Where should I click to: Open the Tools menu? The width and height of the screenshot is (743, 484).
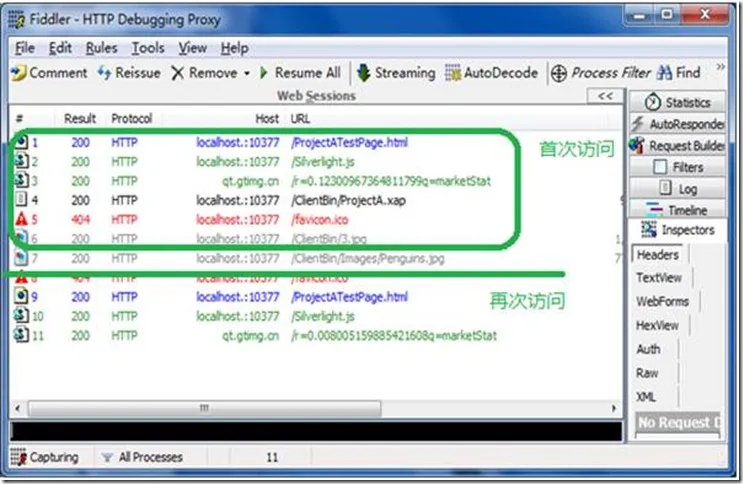click(x=148, y=48)
